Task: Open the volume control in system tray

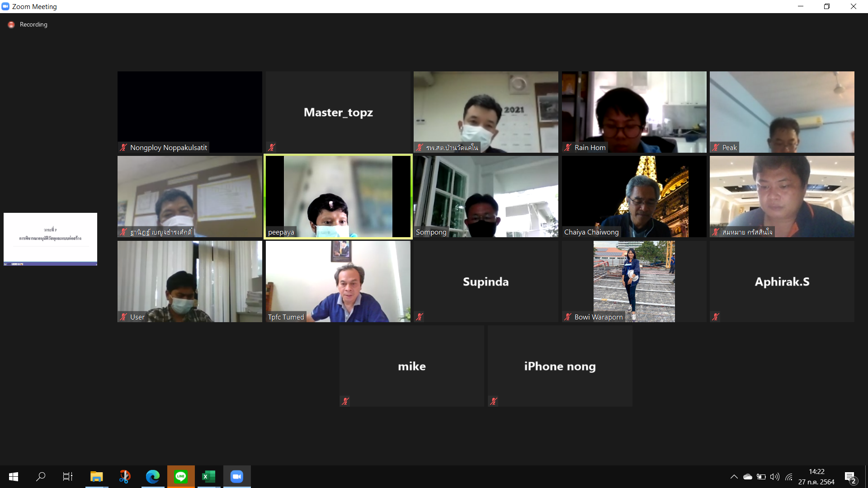Action: tap(775, 477)
